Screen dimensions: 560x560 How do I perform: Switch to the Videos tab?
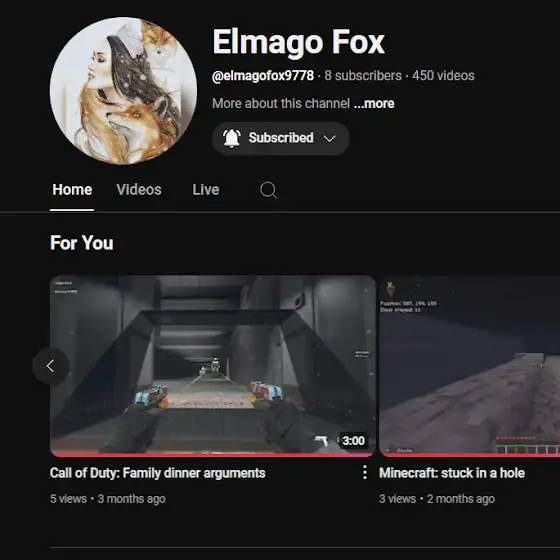coord(139,190)
